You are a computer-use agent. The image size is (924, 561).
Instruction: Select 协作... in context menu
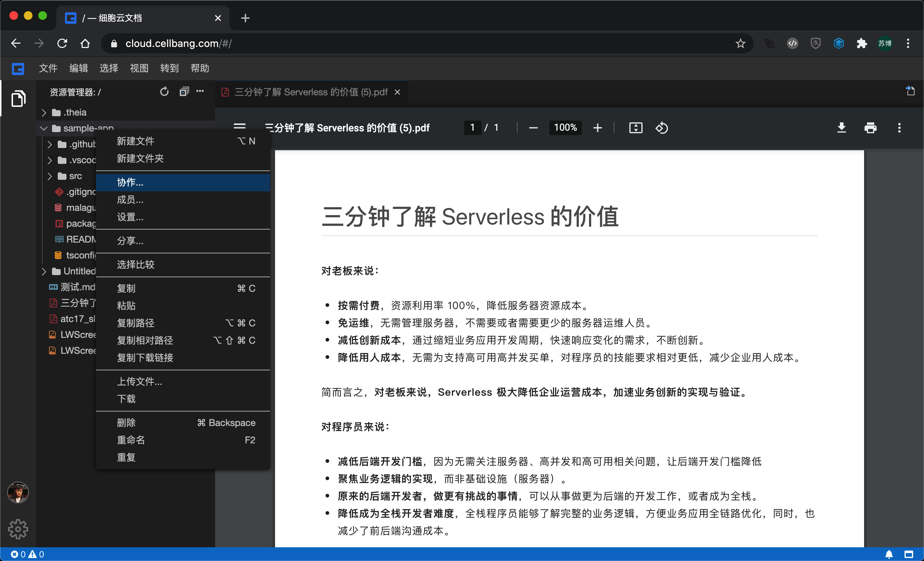[130, 182]
